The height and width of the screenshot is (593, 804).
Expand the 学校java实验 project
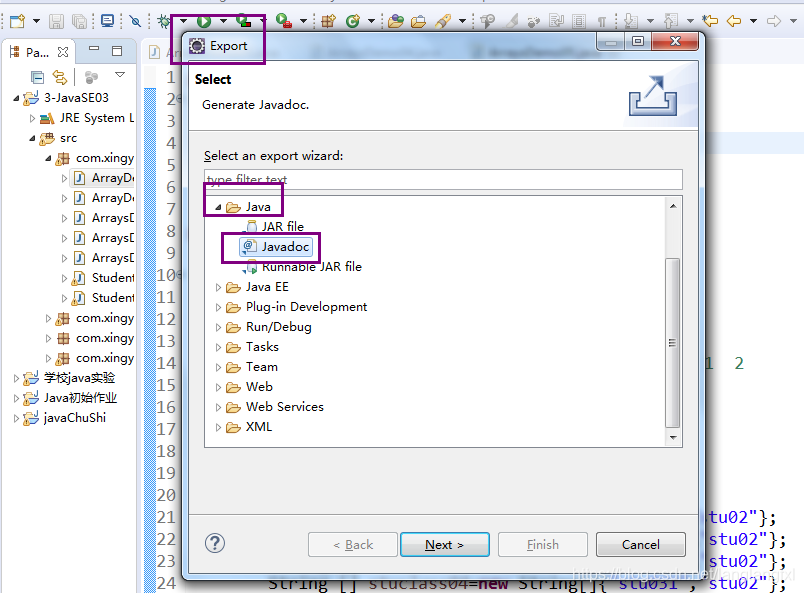tap(16, 379)
